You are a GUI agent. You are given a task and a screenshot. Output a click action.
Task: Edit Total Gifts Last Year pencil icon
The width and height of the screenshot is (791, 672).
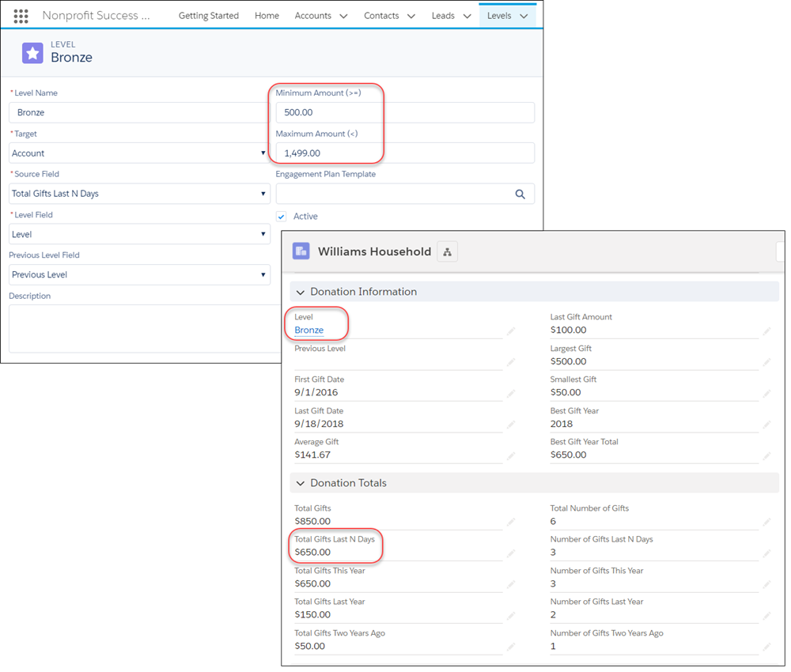click(x=510, y=615)
